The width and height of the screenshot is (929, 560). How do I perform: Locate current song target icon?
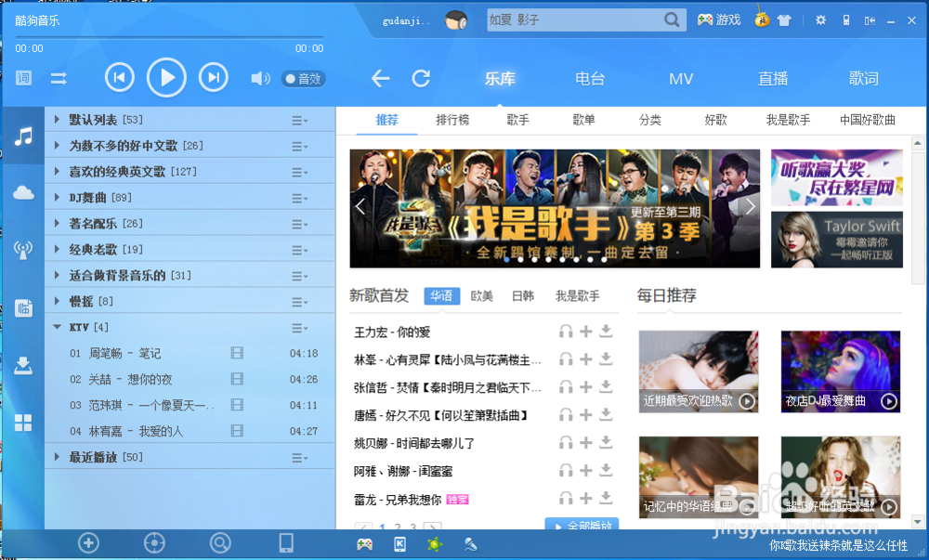154,543
